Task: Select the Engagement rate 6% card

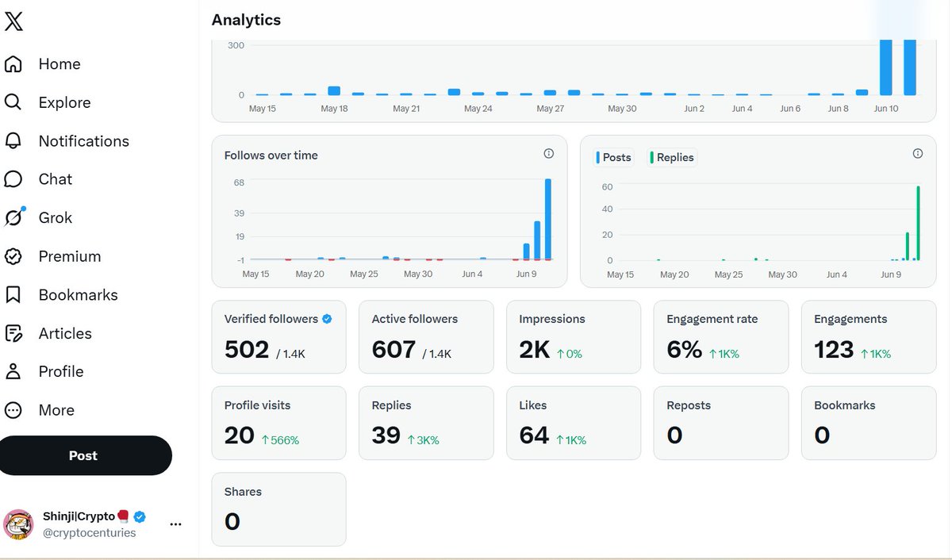Action: [721, 336]
